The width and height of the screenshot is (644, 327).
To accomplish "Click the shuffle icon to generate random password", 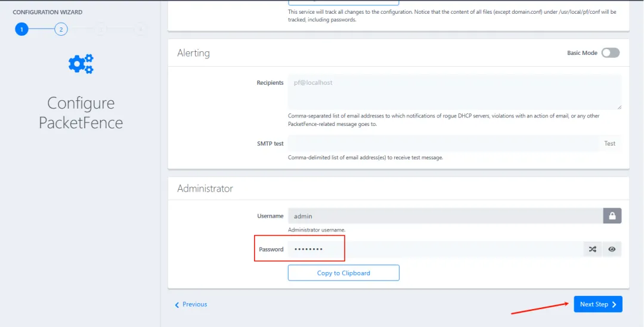I will point(592,249).
